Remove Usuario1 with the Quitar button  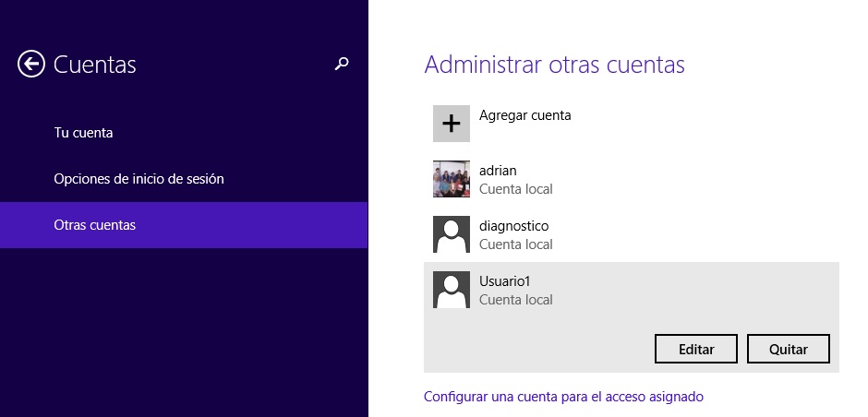788,349
